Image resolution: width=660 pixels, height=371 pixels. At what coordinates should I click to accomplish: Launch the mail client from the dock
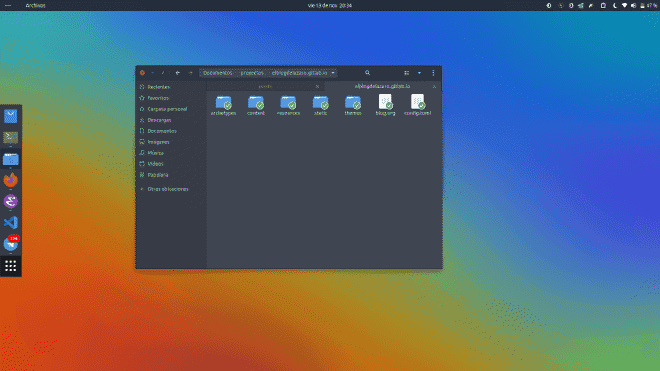point(11,116)
